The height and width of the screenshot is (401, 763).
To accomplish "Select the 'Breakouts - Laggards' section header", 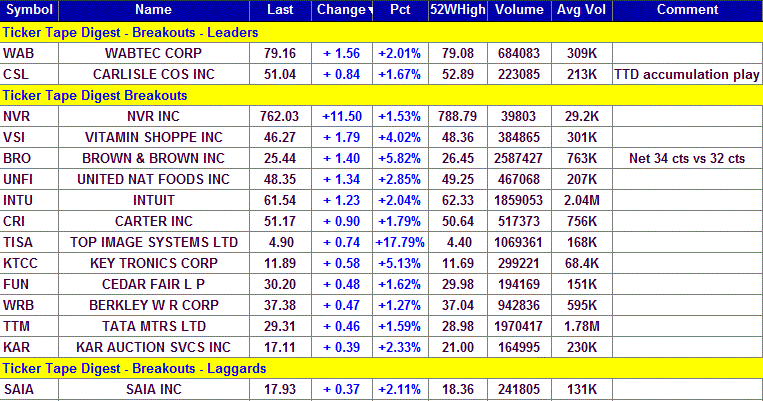I will tap(382, 368).
